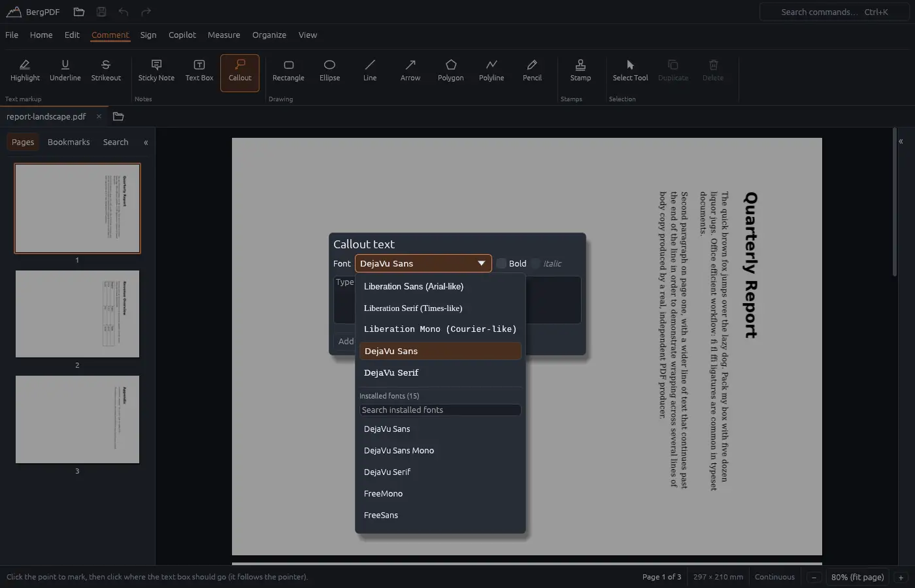Zoom out with the minus button
Screen dimensions: 915x588
(814, 578)
